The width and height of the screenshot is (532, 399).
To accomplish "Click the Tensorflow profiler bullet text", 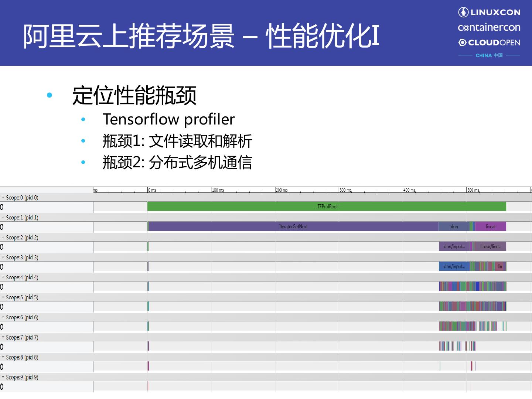I will point(168,119).
